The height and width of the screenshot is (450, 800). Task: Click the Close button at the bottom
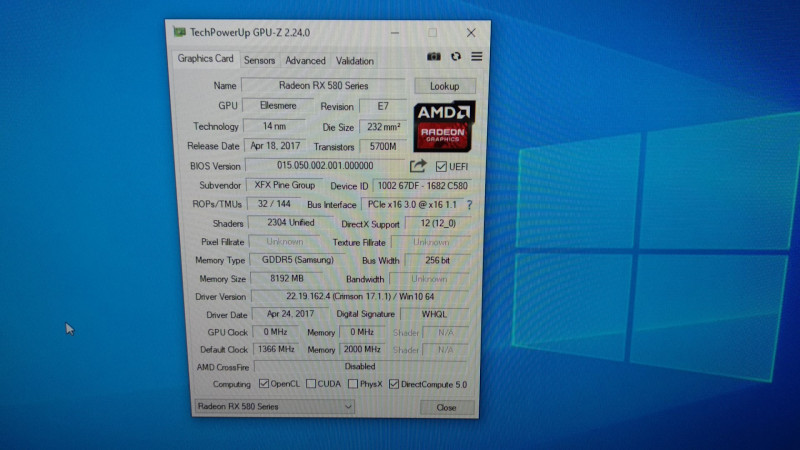(446, 408)
